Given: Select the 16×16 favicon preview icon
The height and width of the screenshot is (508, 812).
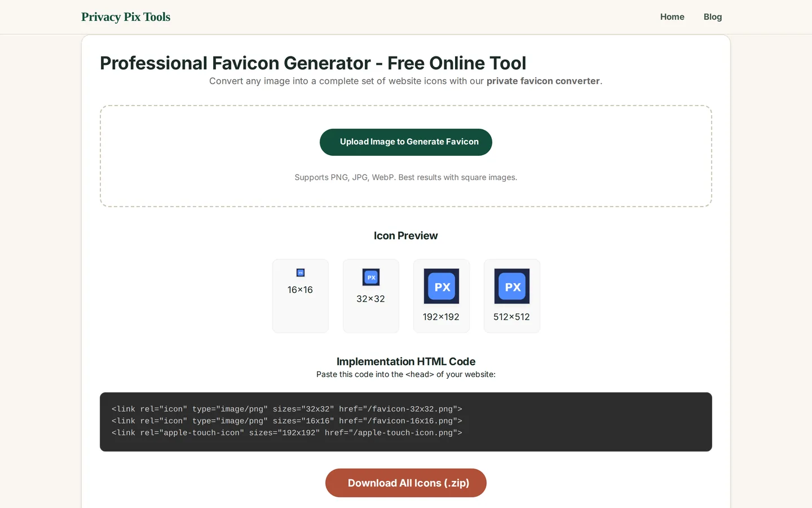Looking at the screenshot, I should [x=301, y=273].
